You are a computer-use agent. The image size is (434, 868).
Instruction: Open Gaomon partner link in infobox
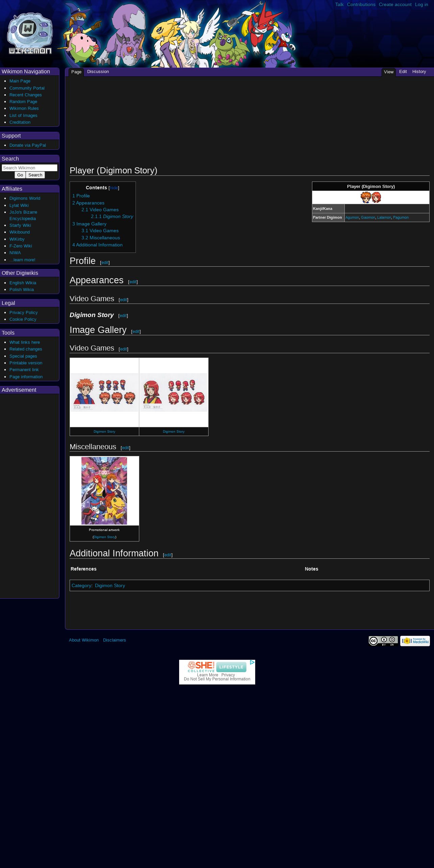coord(368,218)
